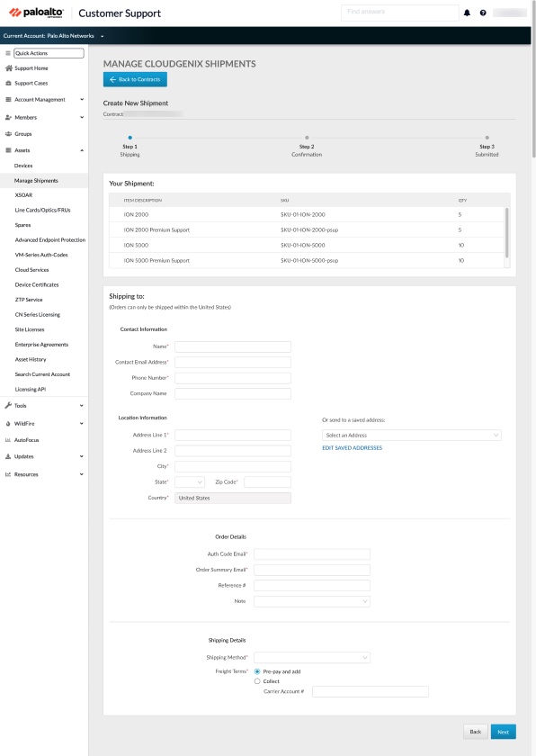The height and width of the screenshot is (756, 536).
Task: Click Step 2 Confirmation progress marker
Action: tap(307, 138)
